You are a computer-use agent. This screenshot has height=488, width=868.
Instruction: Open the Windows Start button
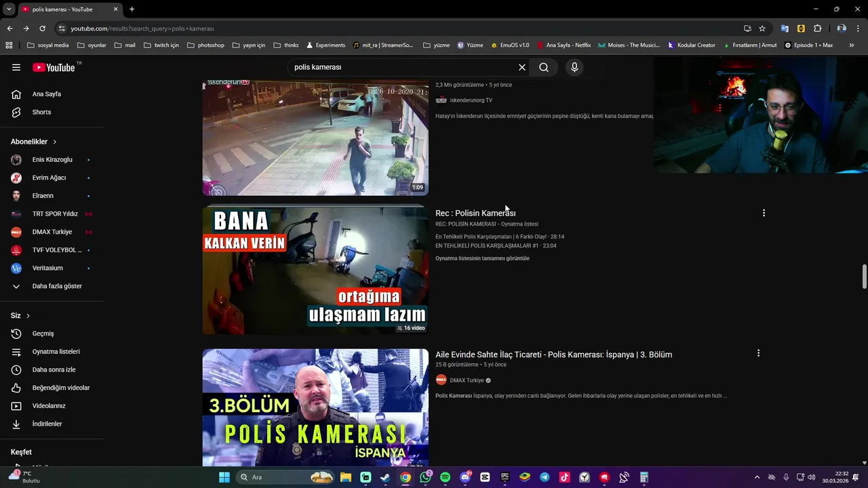(x=224, y=477)
